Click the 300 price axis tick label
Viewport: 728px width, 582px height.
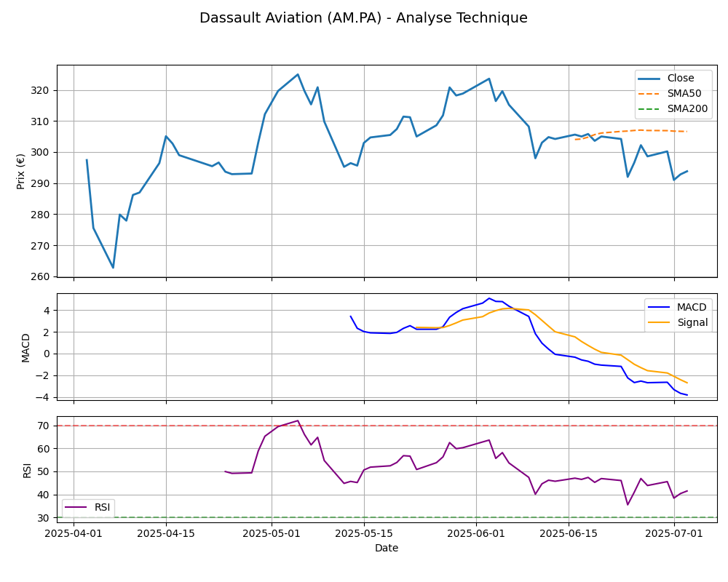[x=40, y=153]
